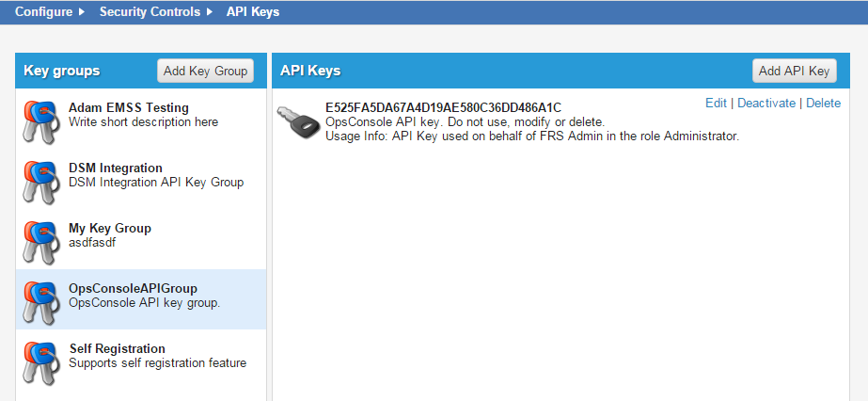
Task: Click the OpsConsoleAPIGroup keys icon
Action: (x=40, y=301)
